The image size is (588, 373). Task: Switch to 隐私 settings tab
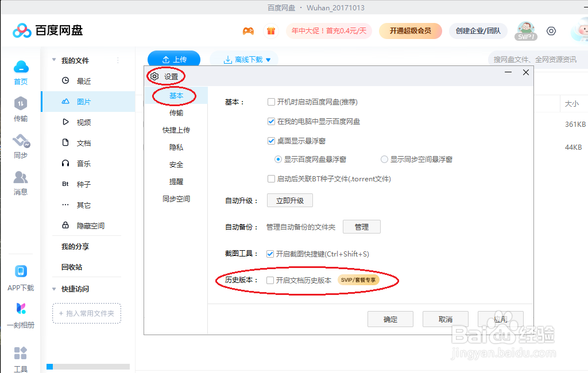point(176,147)
